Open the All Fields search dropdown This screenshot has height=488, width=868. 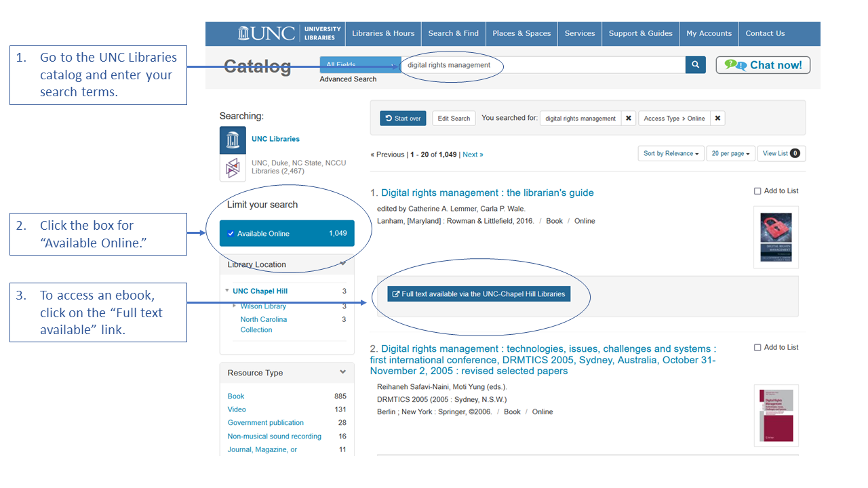coord(360,65)
